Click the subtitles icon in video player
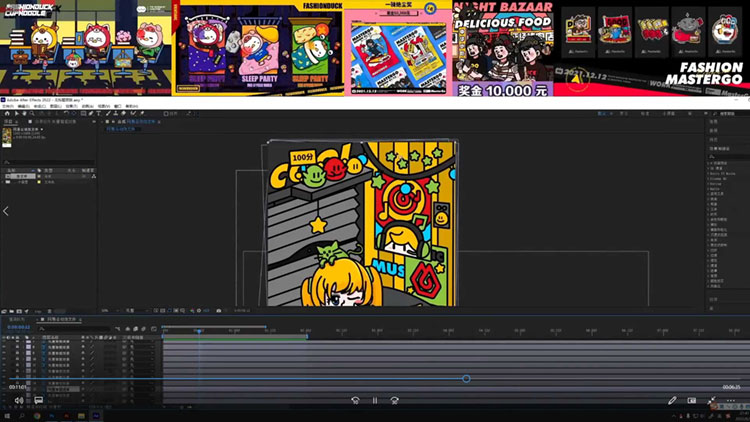 point(38,400)
